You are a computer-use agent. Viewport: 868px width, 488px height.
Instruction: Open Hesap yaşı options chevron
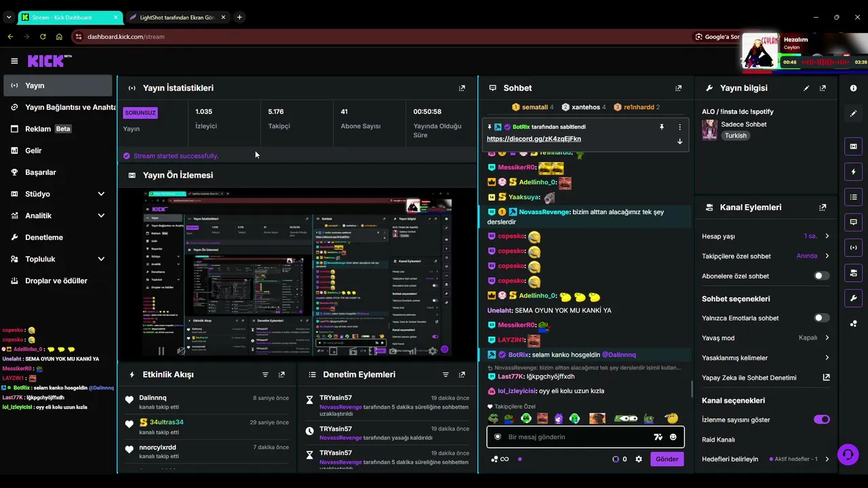click(827, 237)
